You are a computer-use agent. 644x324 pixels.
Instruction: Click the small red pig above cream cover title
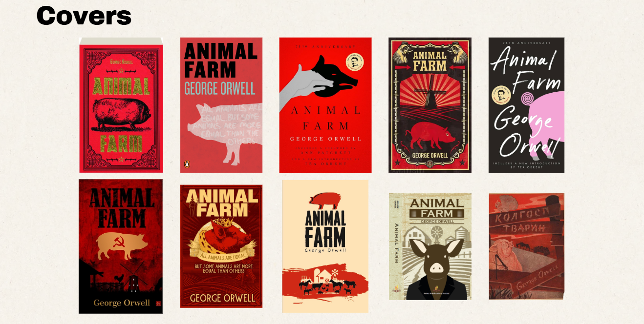[324, 200]
